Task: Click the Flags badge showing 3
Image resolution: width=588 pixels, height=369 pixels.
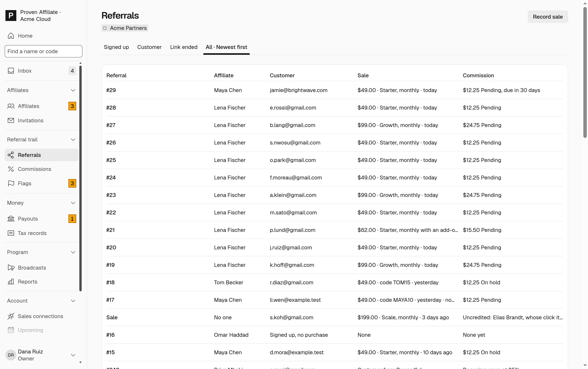Action: 72,183
